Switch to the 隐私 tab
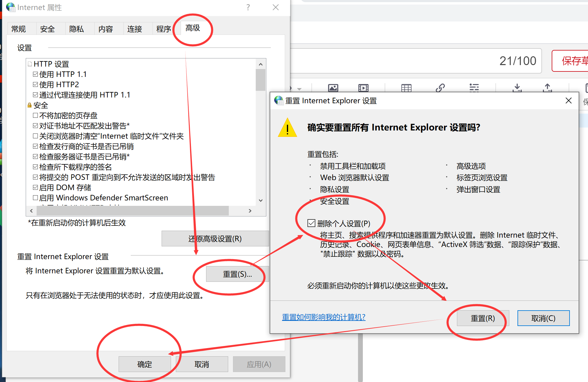The image size is (588, 382). click(76, 29)
